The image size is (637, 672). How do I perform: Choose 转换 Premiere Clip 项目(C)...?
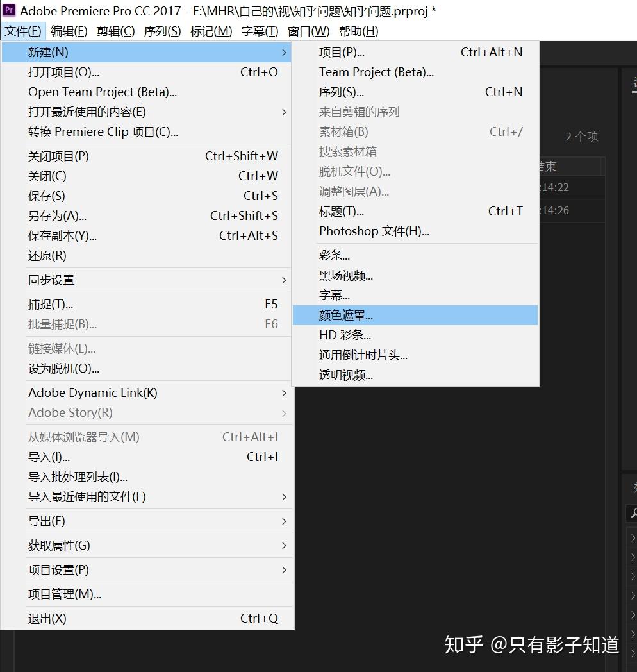pyautogui.click(x=147, y=131)
